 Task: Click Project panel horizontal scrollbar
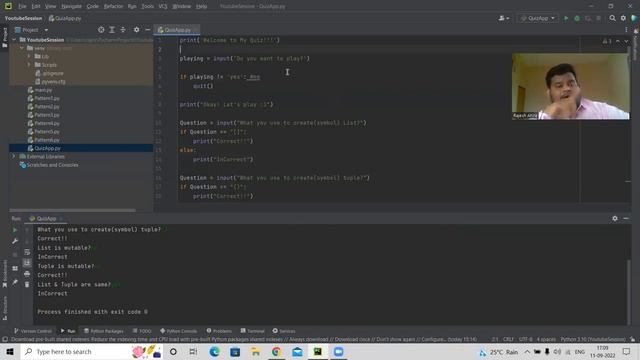click(72, 210)
